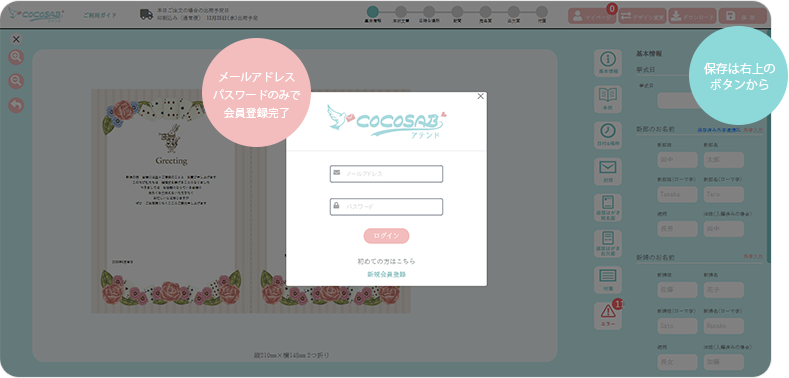Screen dimensions: 789x378
Task: Click the 新婦姓 field showing 佐藤
Action: pyautogui.click(x=677, y=290)
